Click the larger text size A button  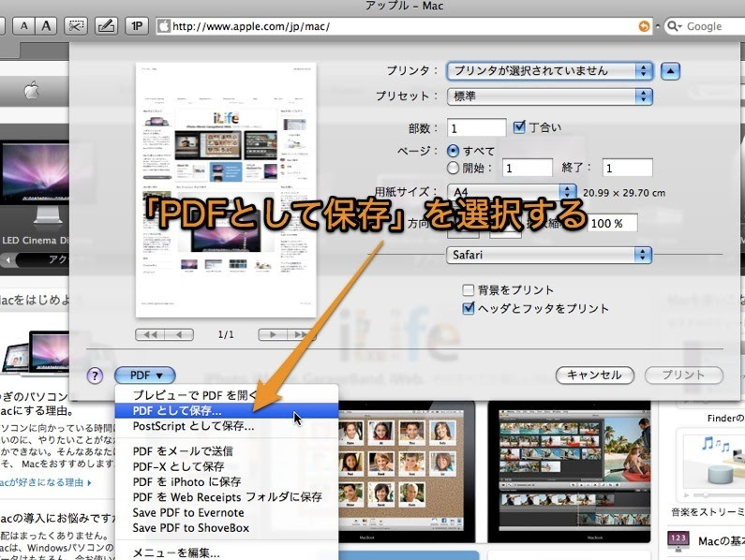tap(46, 25)
